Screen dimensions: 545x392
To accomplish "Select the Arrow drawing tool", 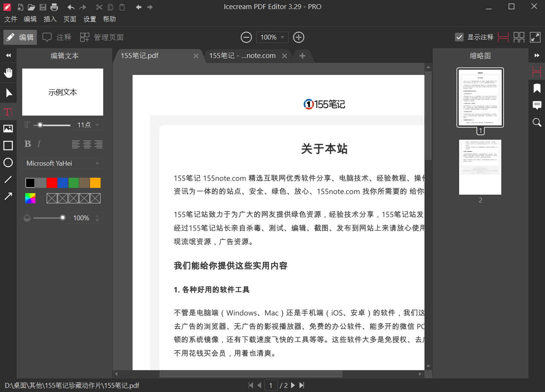I will click(8, 196).
